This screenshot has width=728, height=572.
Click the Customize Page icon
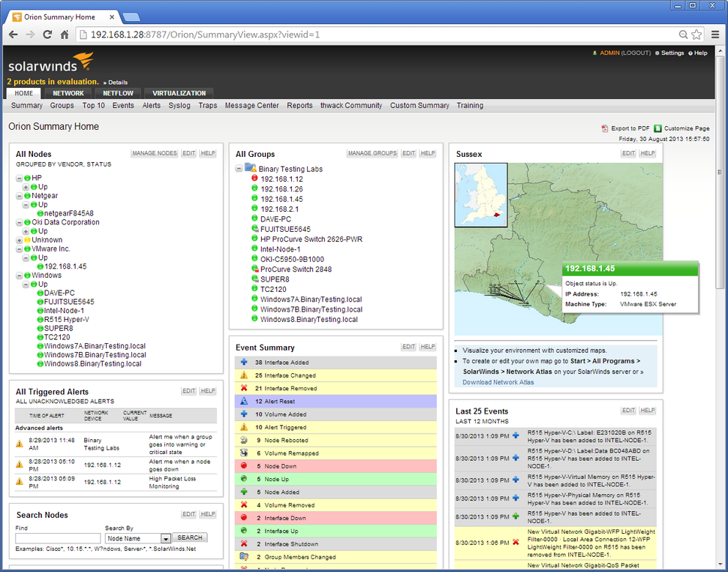tap(659, 128)
